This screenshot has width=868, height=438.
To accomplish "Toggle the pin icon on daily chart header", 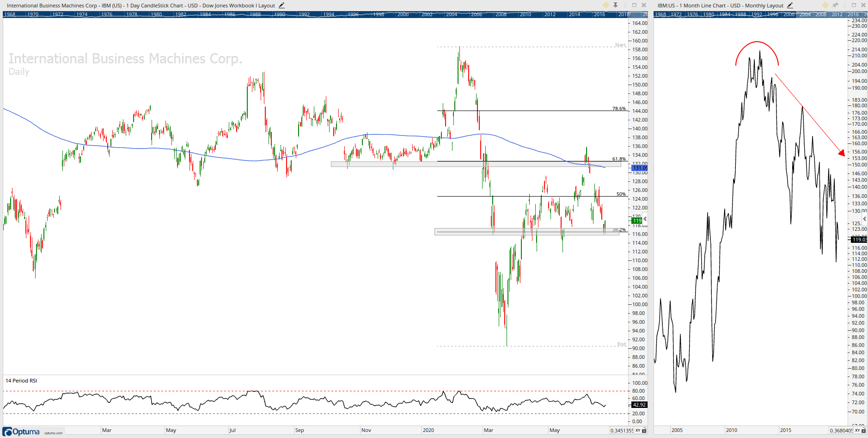I will (x=616, y=5).
